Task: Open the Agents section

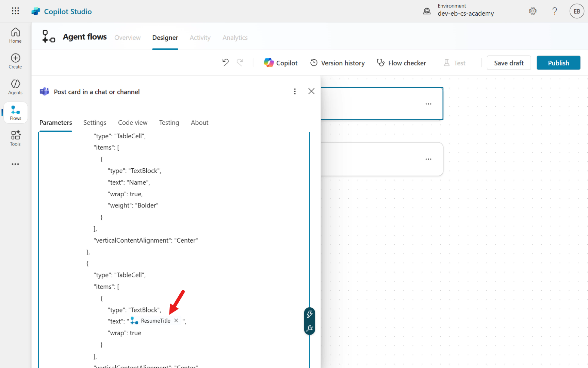Action: click(15, 87)
